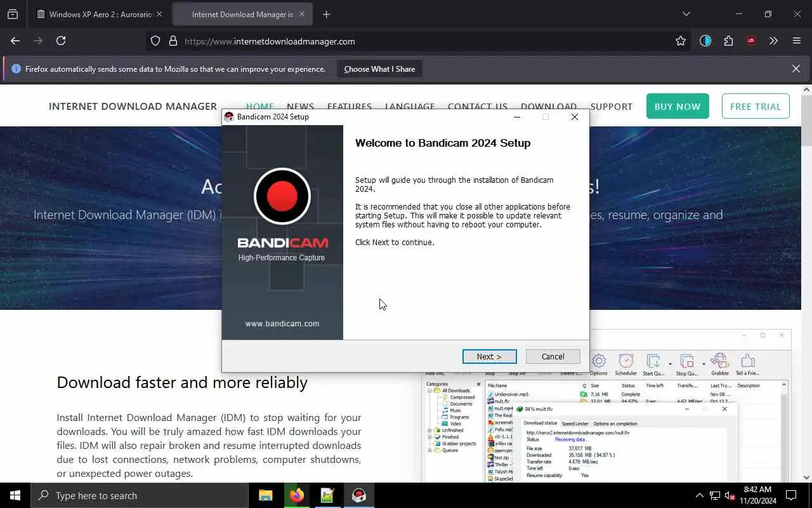The width and height of the screenshot is (812, 508).
Task: Open the Windows Start menu
Action: 15,495
